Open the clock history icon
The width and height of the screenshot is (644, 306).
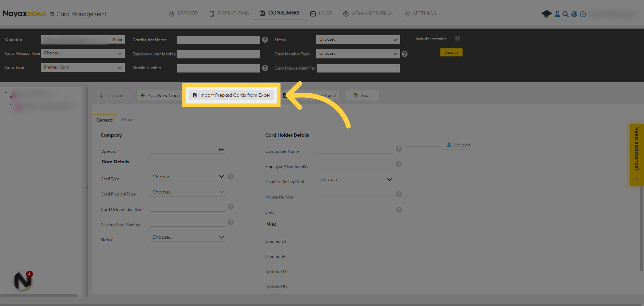[x=583, y=14]
